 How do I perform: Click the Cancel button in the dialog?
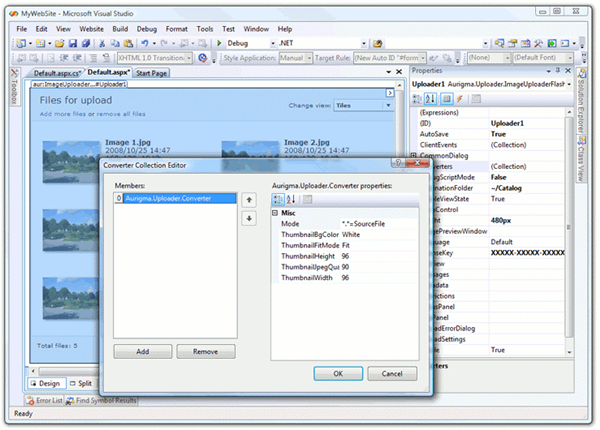click(x=392, y=373)
